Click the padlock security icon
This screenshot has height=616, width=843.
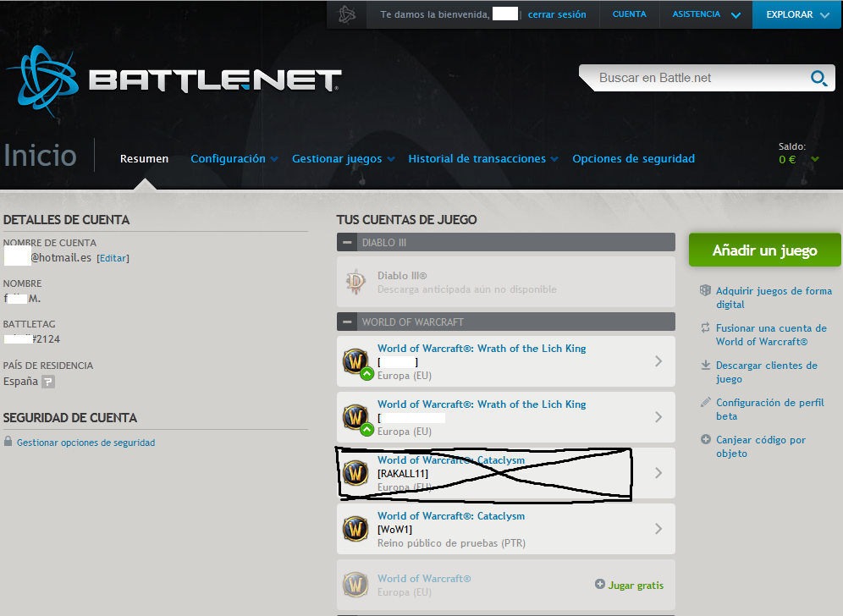8,442
